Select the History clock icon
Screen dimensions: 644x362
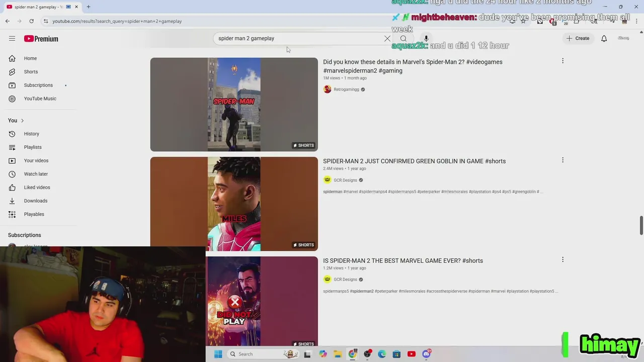[12, 134]
